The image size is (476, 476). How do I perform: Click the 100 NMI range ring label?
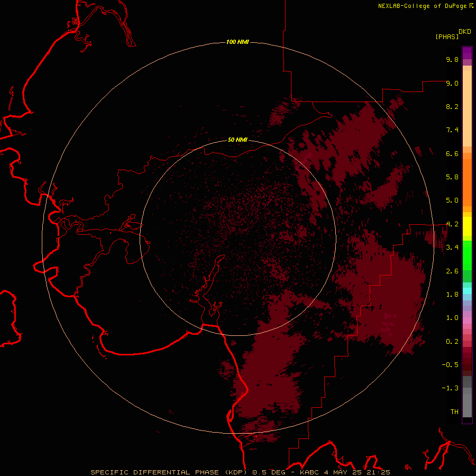click(x=237, y=42)
